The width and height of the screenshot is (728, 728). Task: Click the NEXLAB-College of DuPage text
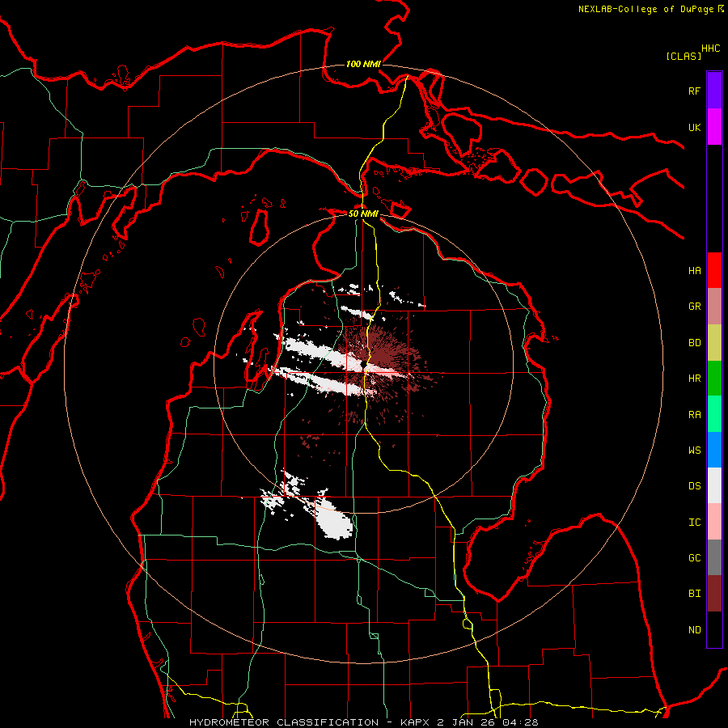[645, 9]
